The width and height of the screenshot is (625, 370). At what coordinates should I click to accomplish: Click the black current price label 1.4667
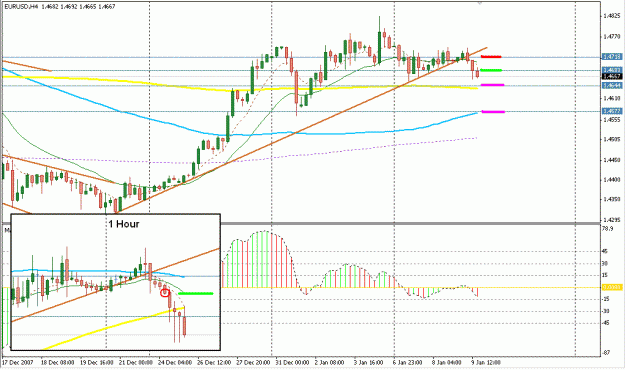tap(612, 77)
